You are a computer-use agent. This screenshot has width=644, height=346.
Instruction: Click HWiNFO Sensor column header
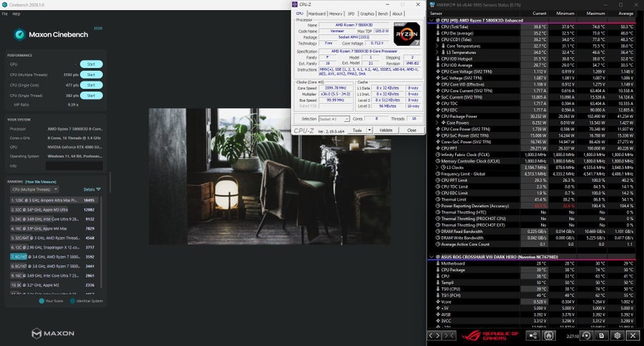[436, 14]
